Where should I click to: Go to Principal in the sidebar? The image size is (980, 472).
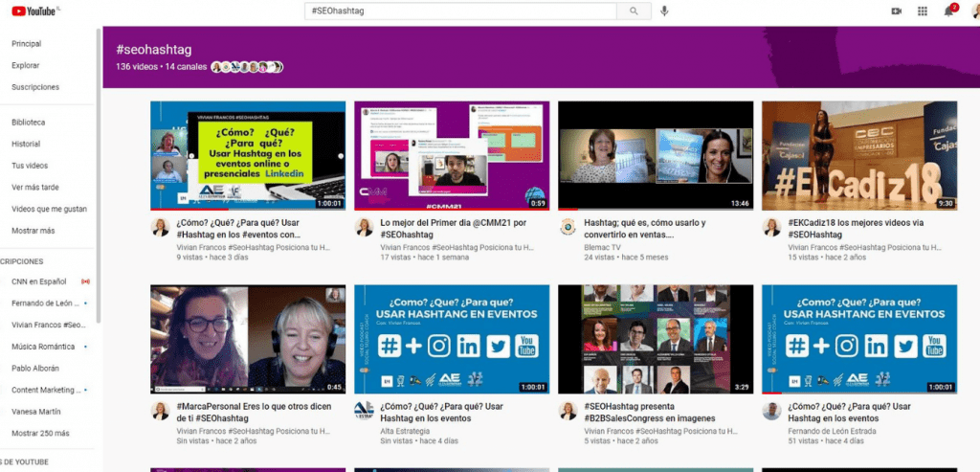tap(26, 44)
